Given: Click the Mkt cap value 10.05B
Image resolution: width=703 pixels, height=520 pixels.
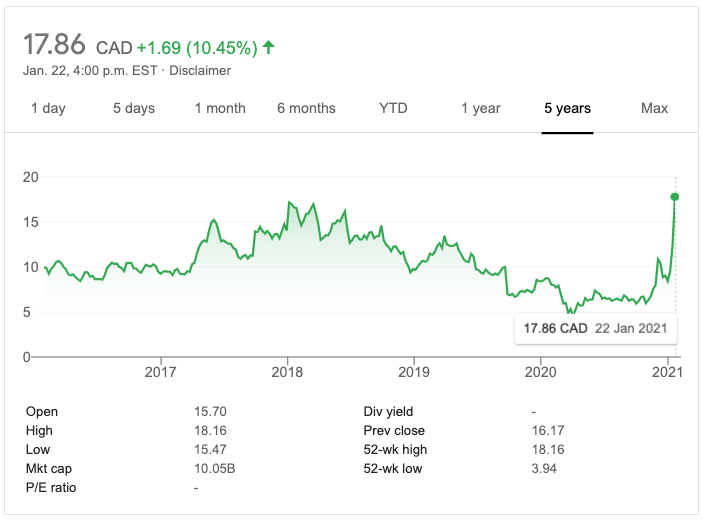Looking at the screenshot, I should [x=214, y=468].
